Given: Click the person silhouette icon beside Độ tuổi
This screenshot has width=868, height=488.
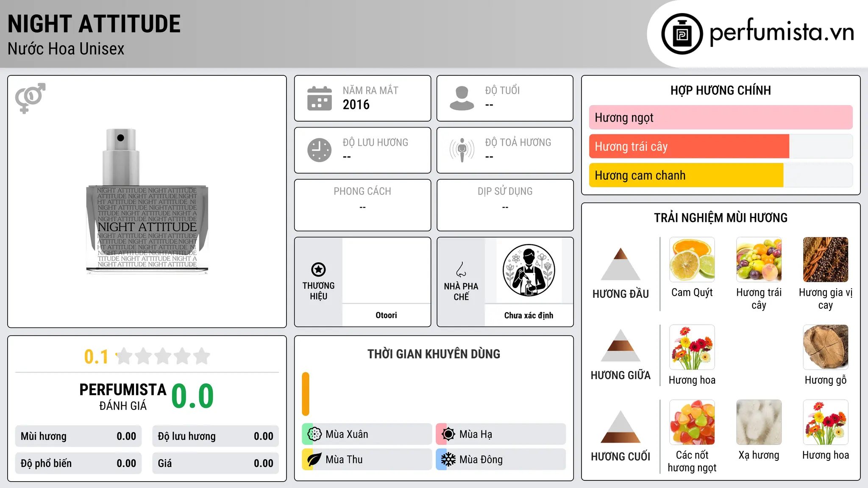Looking at the screenshot, I should tap(462, 98).
